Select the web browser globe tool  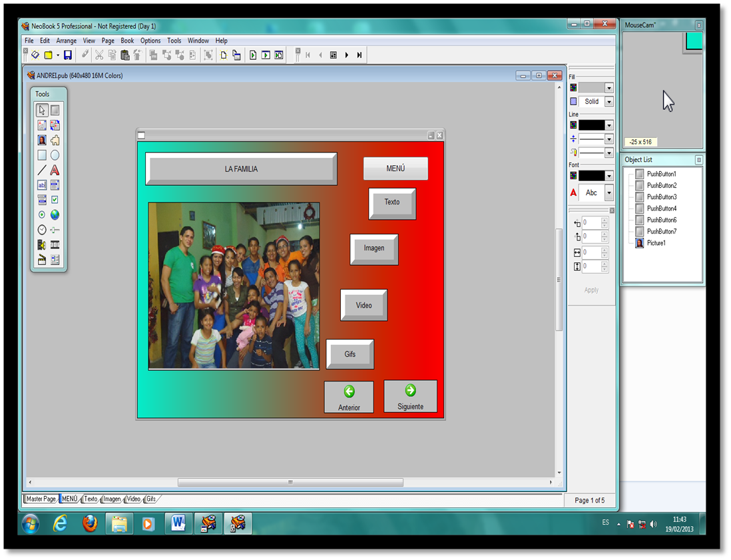click(x=55, y=214)
